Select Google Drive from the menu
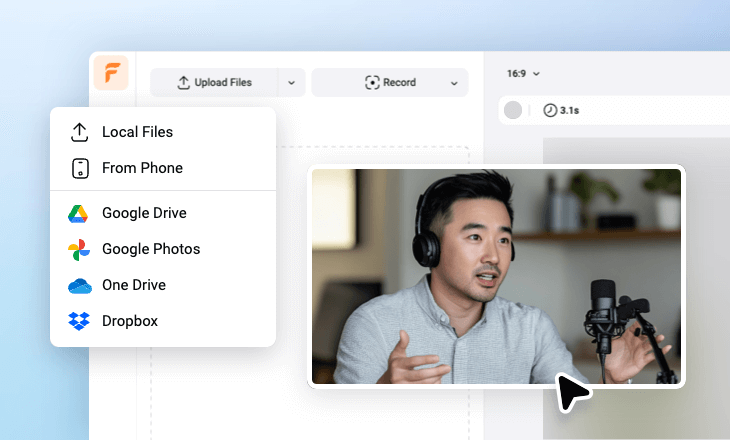This screenshot has height=440, width=730. click(x=163, y=213)
